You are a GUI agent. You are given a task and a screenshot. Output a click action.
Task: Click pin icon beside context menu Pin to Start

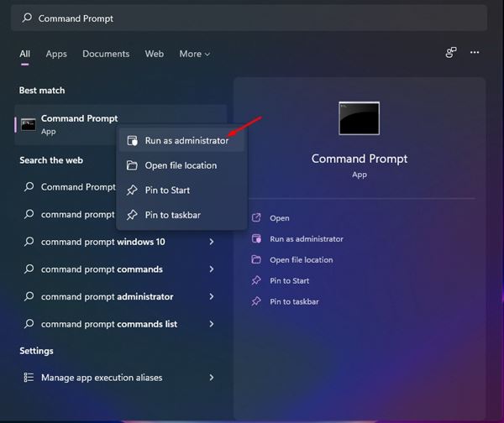pyautogui.click(x=132, y=191)
